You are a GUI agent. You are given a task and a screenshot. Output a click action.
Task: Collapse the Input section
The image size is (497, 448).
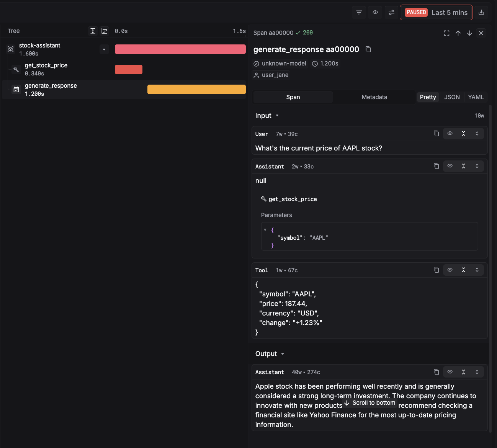tap(277, 115)
